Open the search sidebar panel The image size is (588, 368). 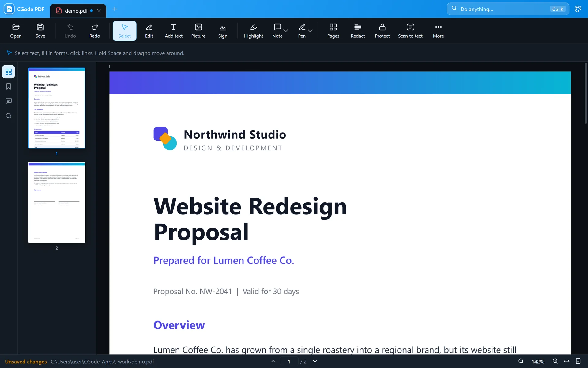coord(9,116)
